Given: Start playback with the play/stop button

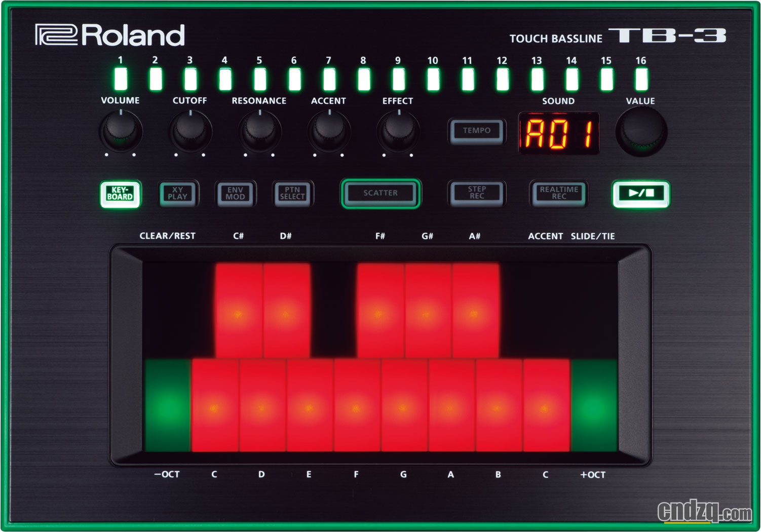Looking at the screenshot, I should [641, 194].
